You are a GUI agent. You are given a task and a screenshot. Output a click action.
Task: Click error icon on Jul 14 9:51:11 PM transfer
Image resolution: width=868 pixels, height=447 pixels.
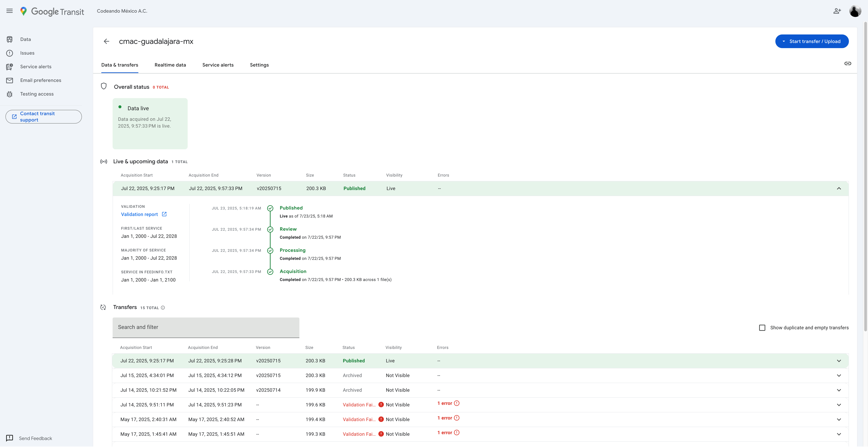[457, 403]
